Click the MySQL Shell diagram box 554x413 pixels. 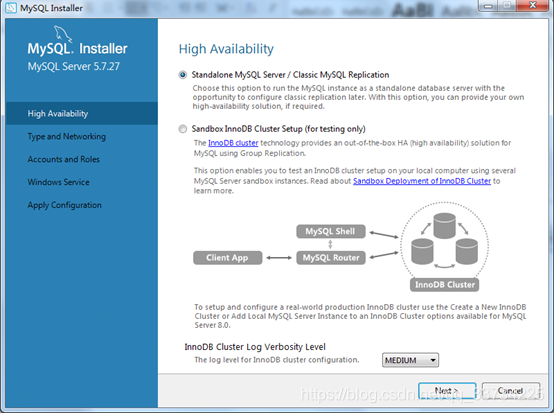click(331, 231)
